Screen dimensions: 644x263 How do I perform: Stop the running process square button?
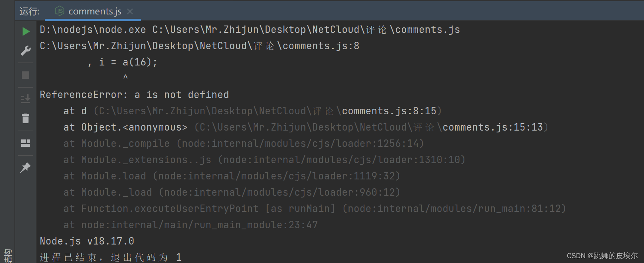pos(26,75)
